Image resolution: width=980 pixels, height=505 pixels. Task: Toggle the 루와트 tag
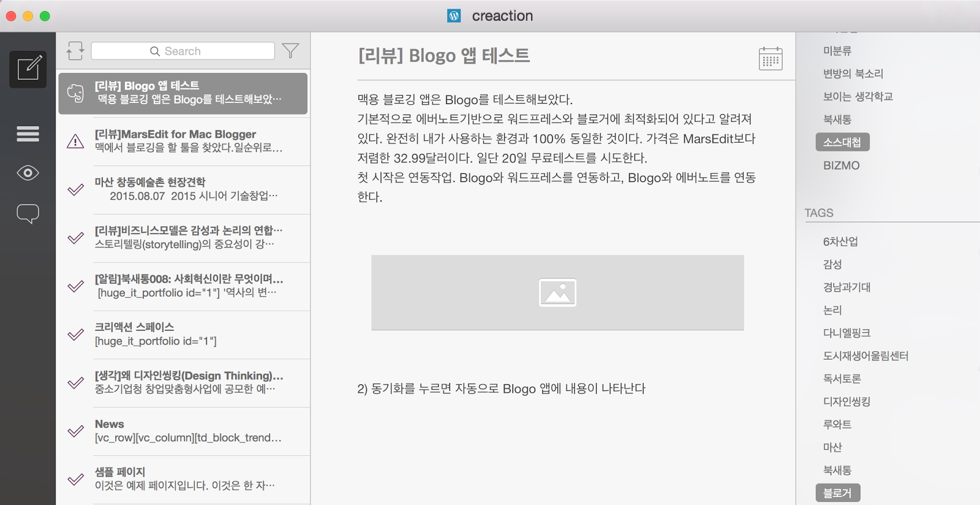coord(837,424)
